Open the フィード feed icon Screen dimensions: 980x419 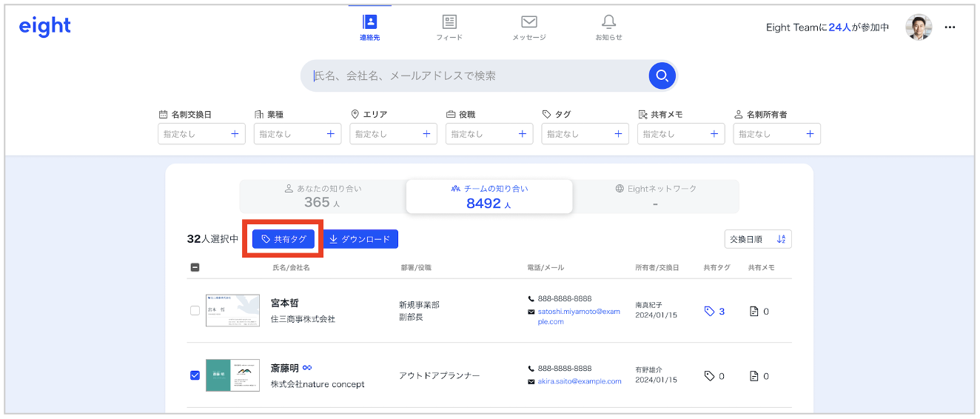click(x=449, y=22)
